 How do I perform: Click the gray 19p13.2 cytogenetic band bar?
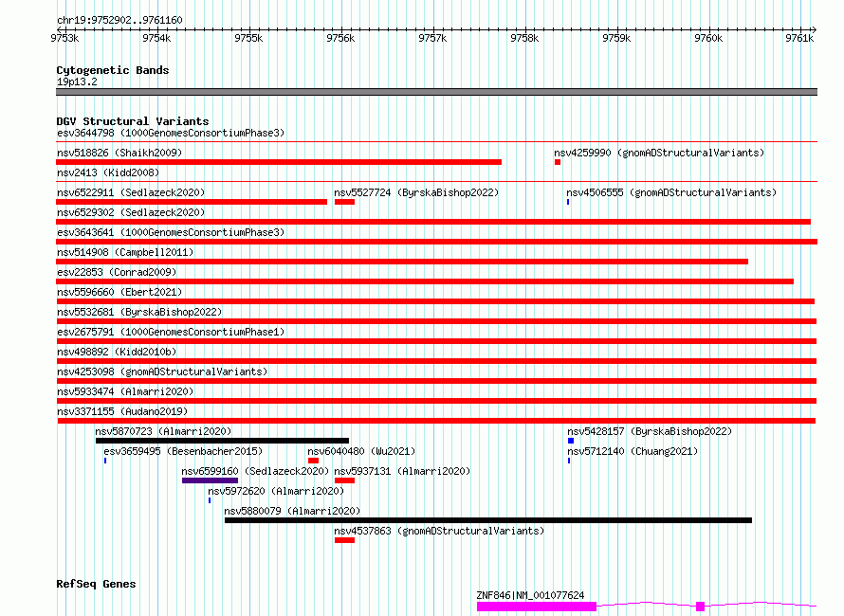tap(436, 92)
